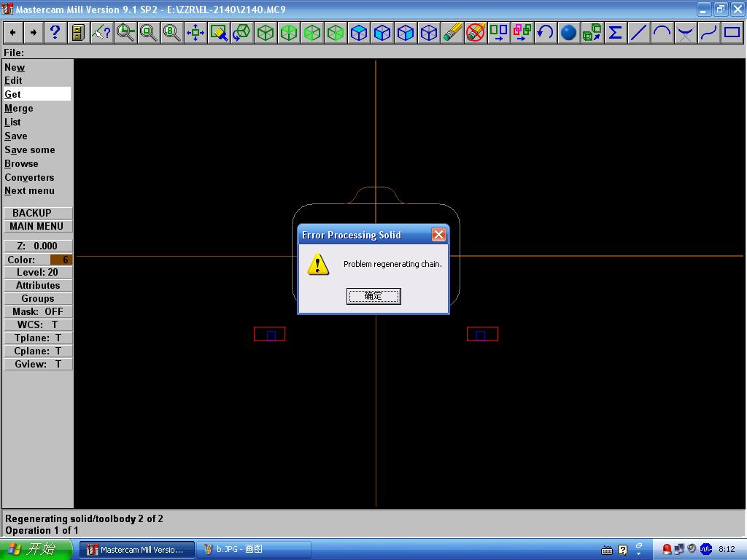
Task: Click the Level: 20 button
Action: click(38, 273)
